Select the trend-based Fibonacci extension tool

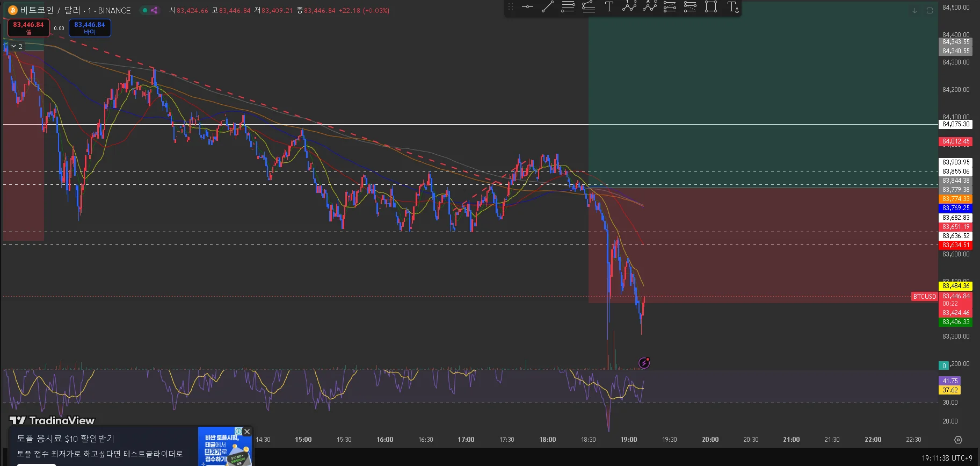click(x=589, y=7)
